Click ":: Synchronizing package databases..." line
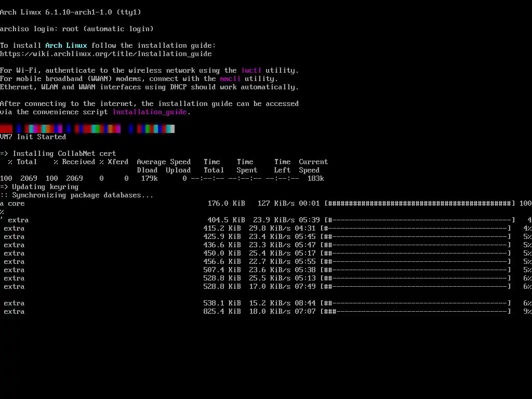Image resolution: width=532 pixels, height=399 pixels. (77, 195)
